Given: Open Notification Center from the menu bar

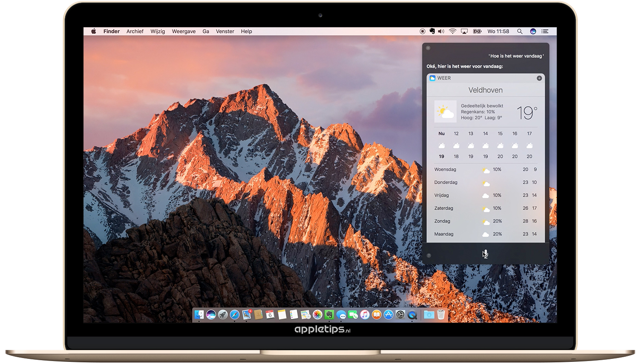Looking at the screenshot, I should [545, 32].
